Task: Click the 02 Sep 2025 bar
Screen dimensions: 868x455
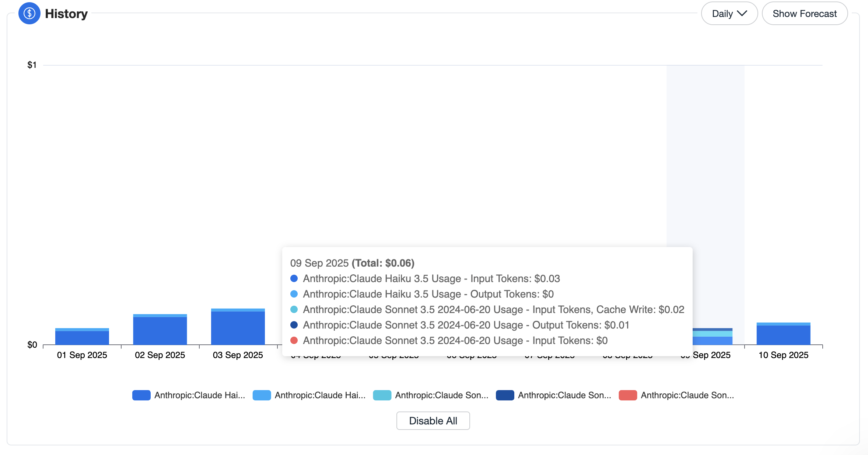Action: [160, 330]
